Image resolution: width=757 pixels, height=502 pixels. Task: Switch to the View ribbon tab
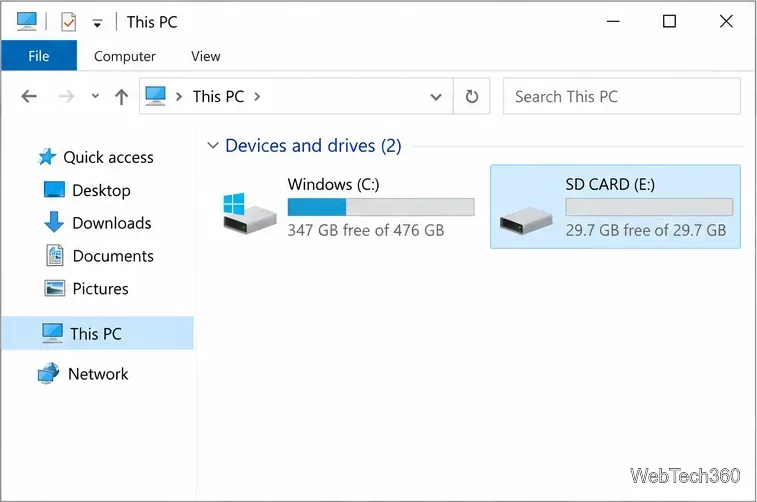[206, 56]
